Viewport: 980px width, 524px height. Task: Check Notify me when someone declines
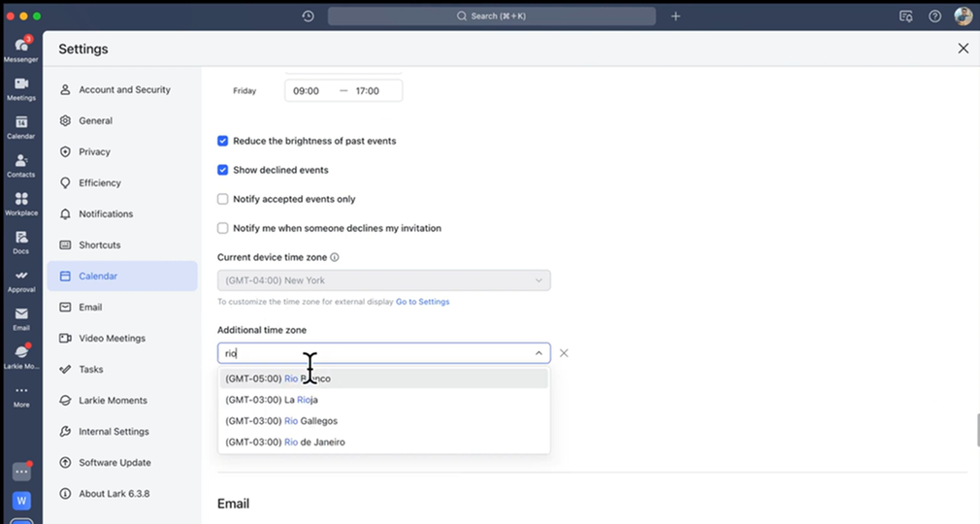[223, 228]
